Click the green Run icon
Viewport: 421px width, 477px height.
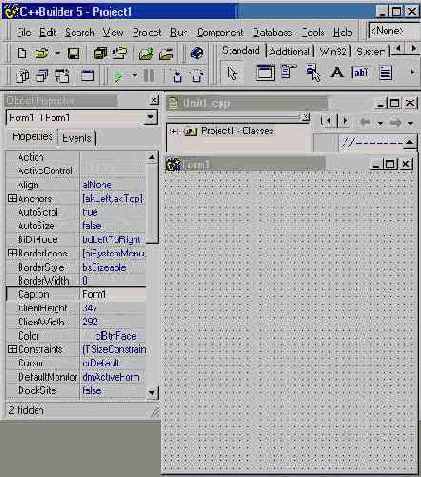tap(118, 77)
